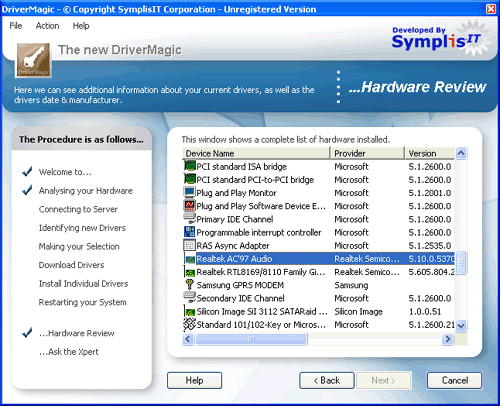The width and height of the screenshot is (500, 406).
Task: Open the Action menu
Action: [x=47, y=26]
